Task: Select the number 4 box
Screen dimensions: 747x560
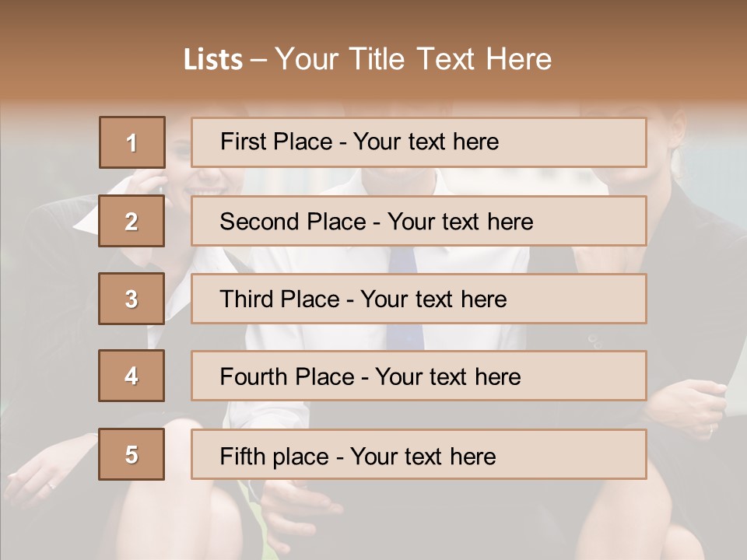Action: (132, 376)
